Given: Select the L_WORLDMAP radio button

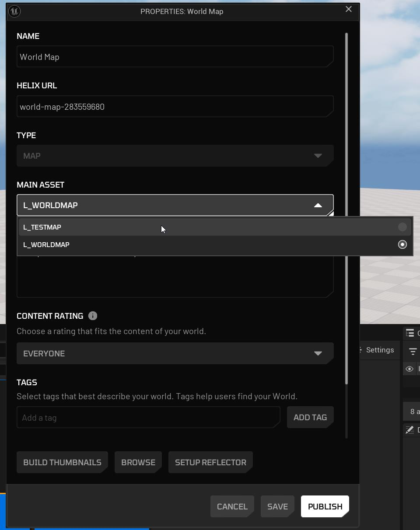Looking at the screenshot, I should [402, 244].
